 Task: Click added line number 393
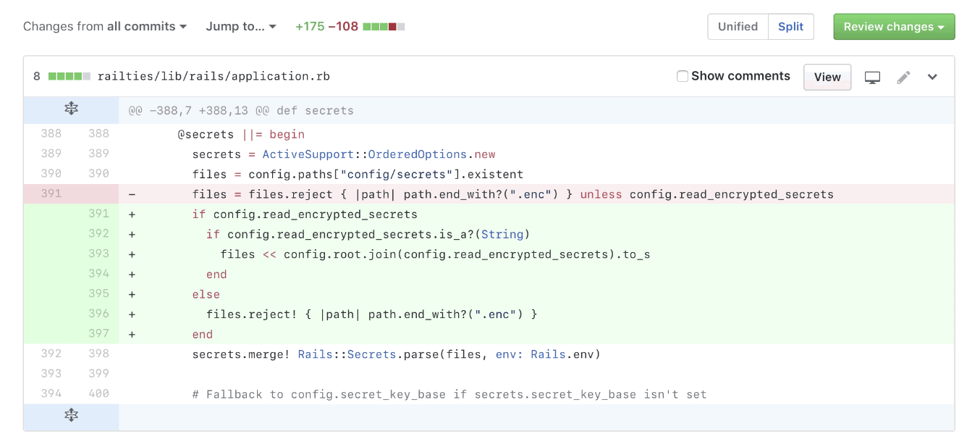coord(98,254)
